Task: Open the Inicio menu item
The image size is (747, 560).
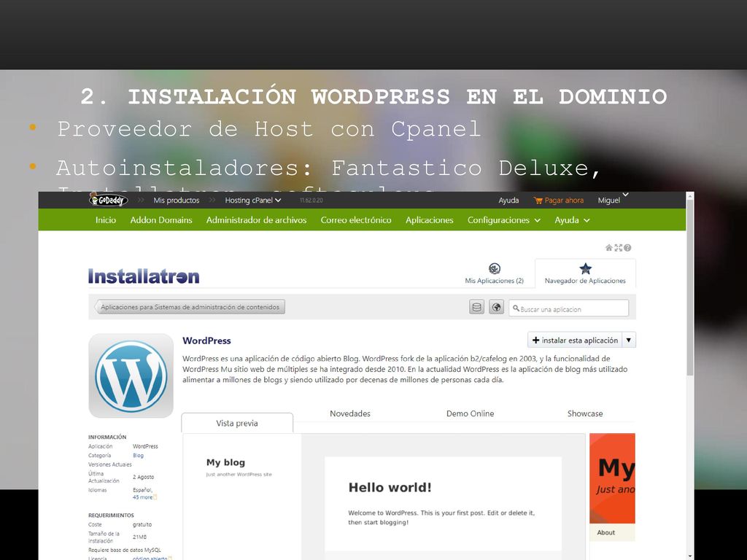Action: tap(106, 220)
